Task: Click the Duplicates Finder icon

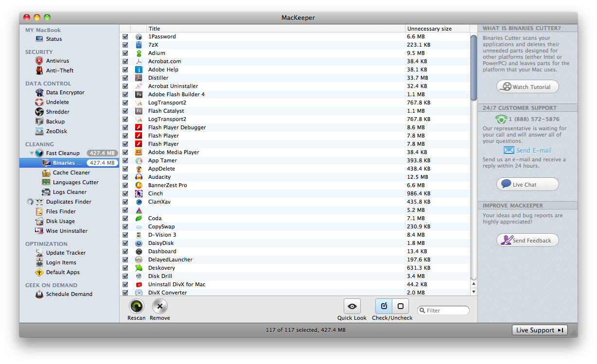Action: coord(39,202)
